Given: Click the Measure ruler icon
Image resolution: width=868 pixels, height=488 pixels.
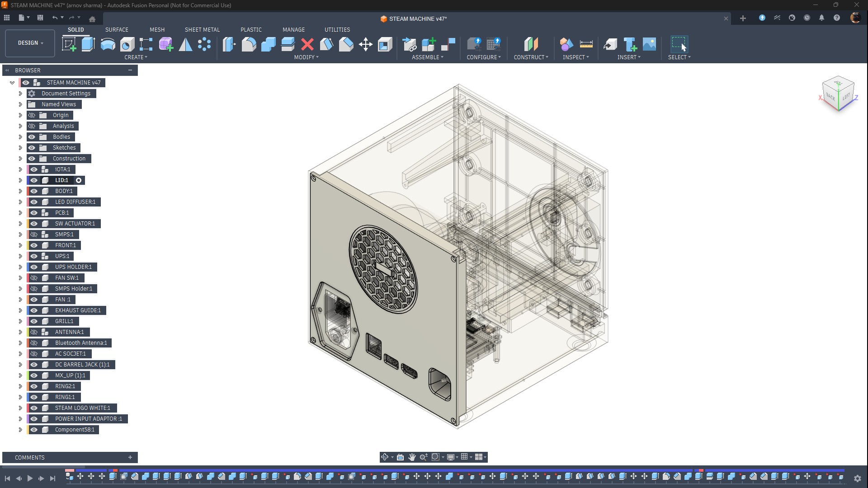Looking at the screenshot, I should pyautogui.click(x=586, y=44).
